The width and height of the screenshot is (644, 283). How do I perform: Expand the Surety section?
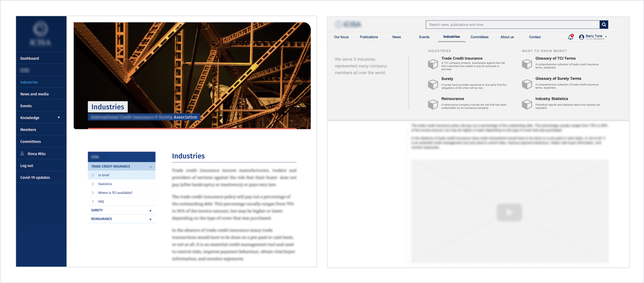point(151,211)
